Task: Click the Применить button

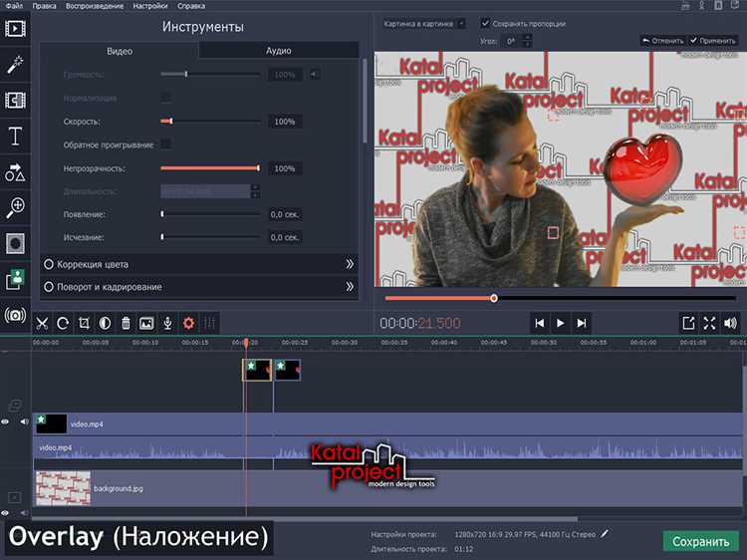Action: pos(713,41)
